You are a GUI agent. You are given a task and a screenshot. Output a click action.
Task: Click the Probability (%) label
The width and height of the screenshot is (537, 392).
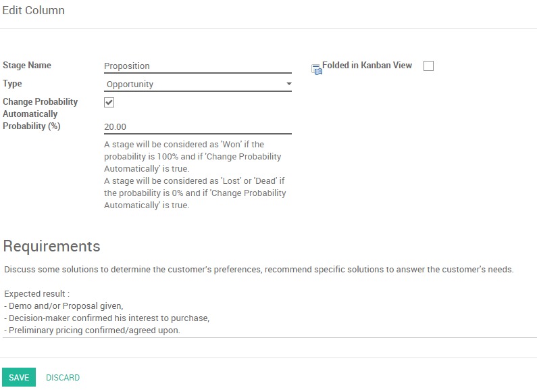coord(32,126)
